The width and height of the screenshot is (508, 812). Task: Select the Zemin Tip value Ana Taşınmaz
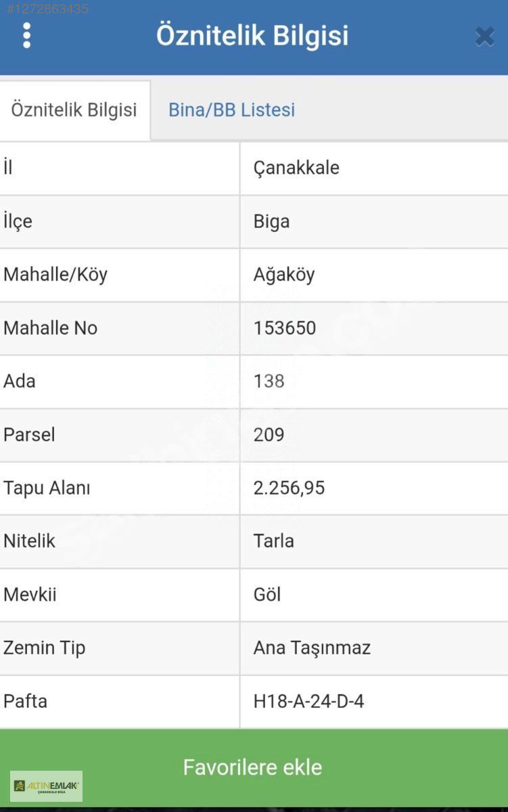[x=312, y=648]
